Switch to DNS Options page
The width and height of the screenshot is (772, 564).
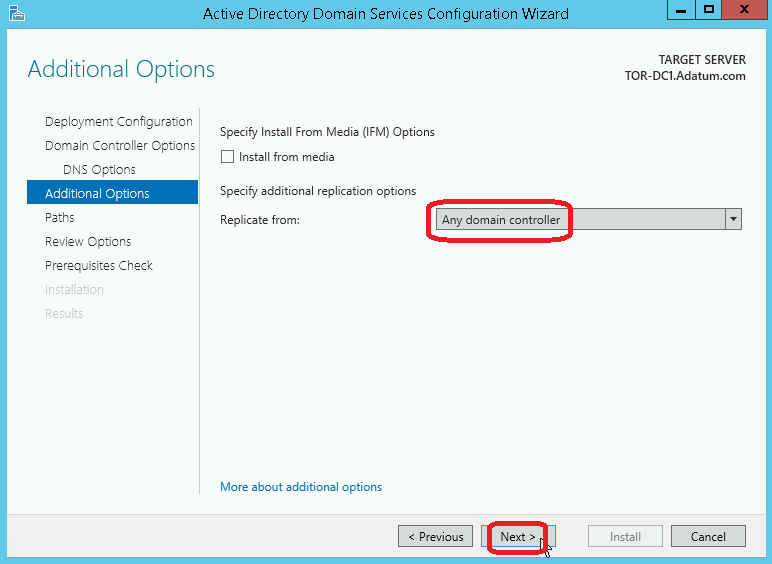tap(99, 169)
